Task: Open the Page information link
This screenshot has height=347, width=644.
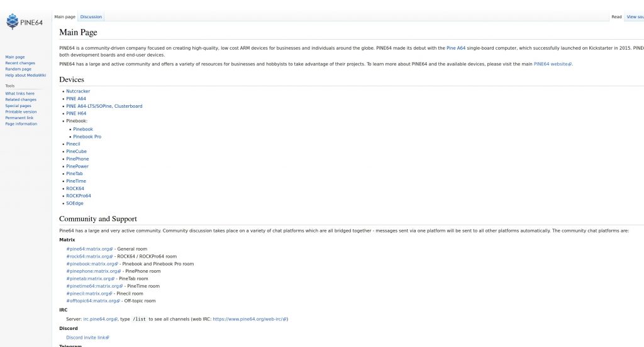Action: tap(21, 123)
